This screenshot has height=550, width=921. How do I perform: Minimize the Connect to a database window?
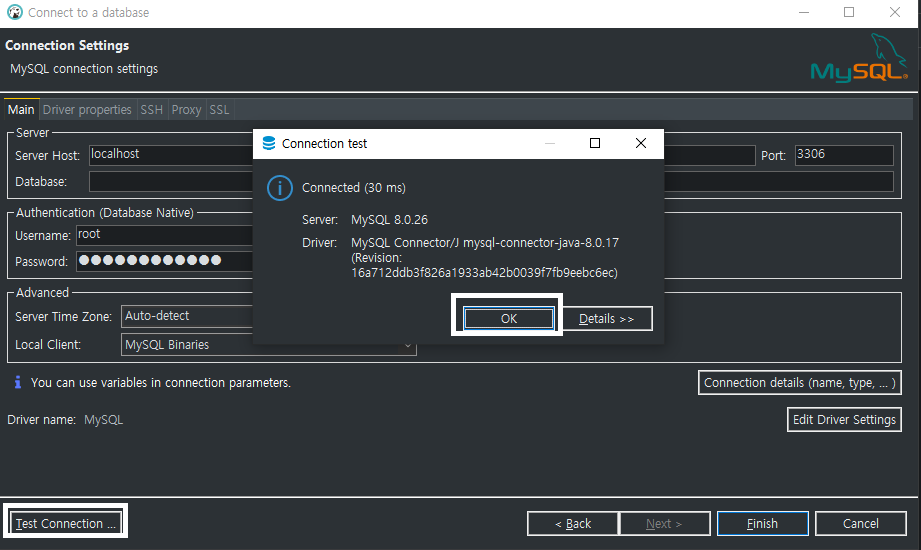click(804, 12)
